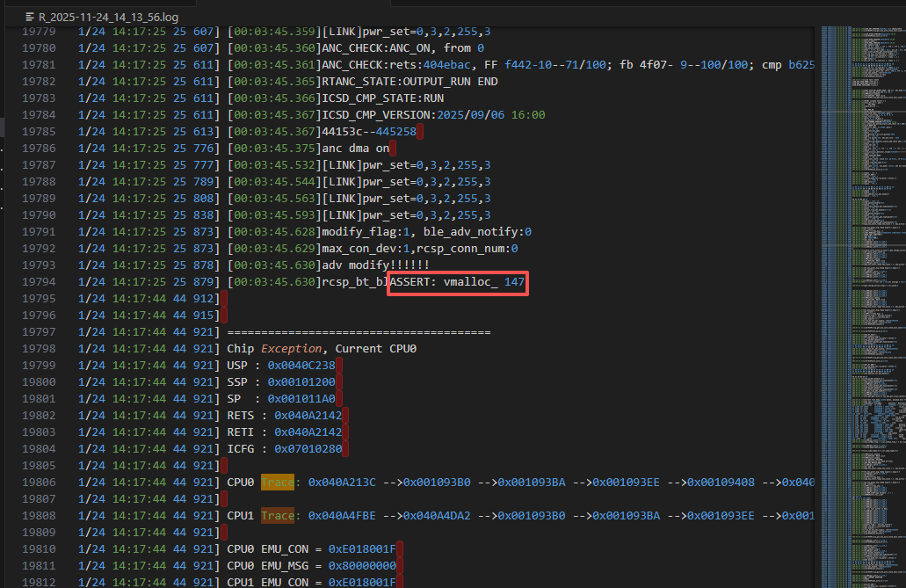Click the 'ICSD_CMP_STATE:RUN' log entry

382,98
